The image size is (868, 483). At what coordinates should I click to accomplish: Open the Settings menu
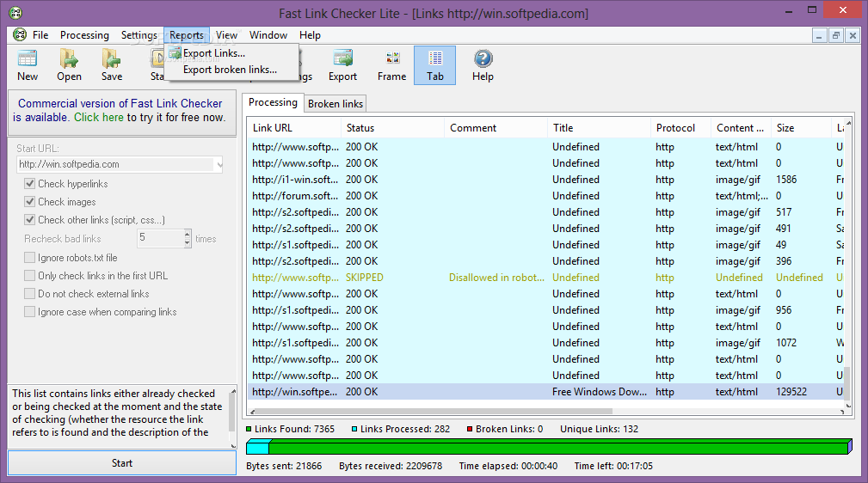[x=139, y=35]
